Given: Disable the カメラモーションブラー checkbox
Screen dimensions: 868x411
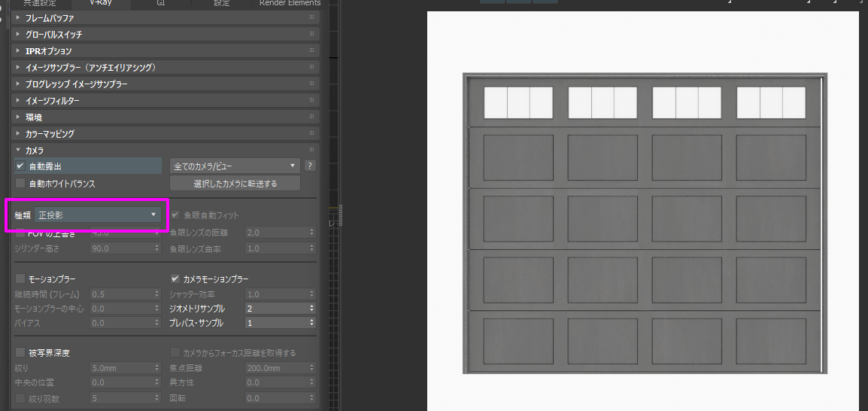Looking at the screenshot, I should pyautogui.click(x=175, y=279).
